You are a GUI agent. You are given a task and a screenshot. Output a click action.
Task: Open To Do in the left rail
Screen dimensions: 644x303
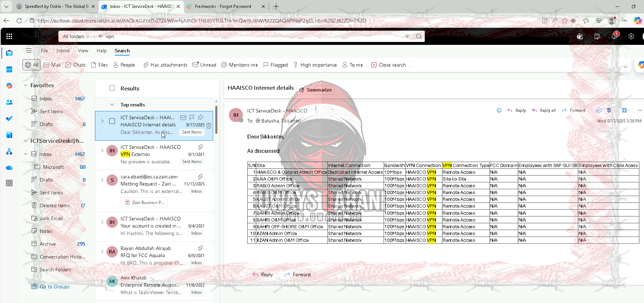click(x=9, y=119)
